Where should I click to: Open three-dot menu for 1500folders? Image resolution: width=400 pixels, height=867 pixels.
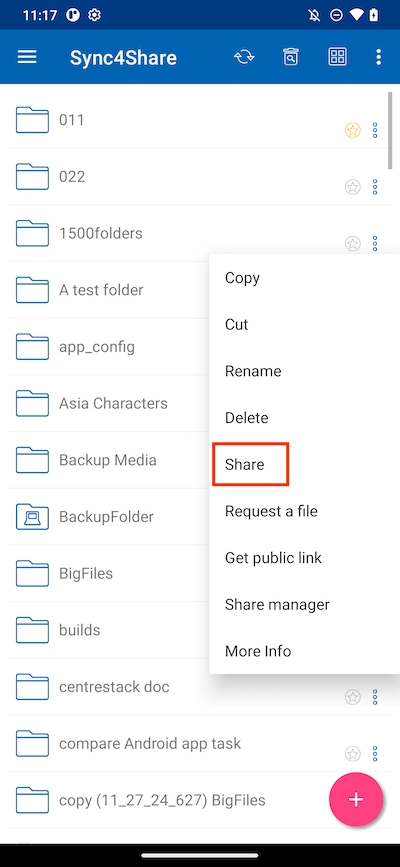pyautogui.click(x=375, y=243)
